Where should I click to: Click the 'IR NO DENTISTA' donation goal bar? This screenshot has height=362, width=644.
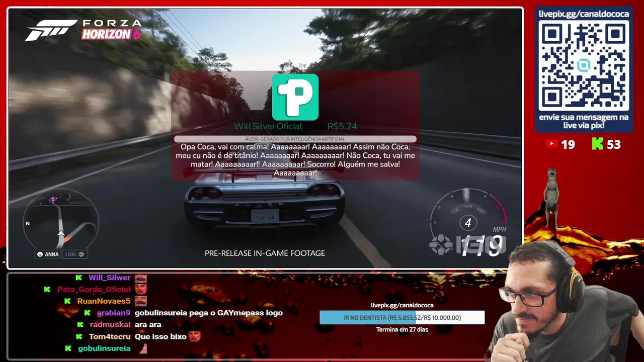402,318
